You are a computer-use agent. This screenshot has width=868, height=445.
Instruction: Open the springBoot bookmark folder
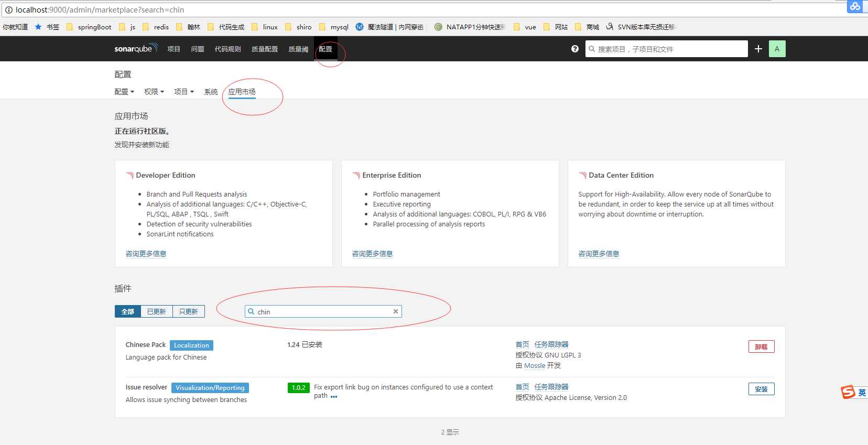coord(89,27)
